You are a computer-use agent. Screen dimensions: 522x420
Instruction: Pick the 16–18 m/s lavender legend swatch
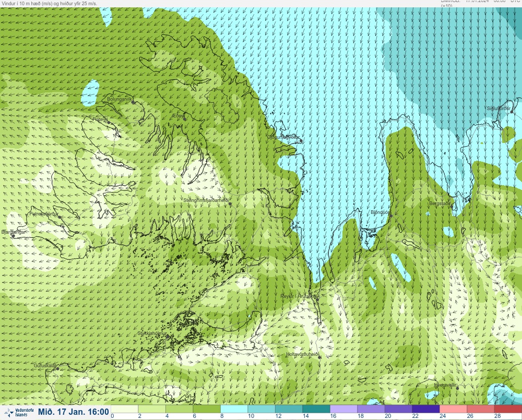point(343,409)
